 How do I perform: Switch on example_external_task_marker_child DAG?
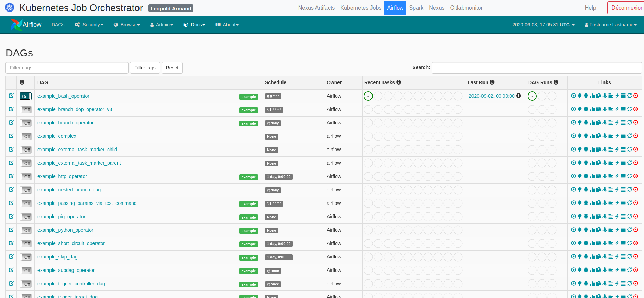tap(25, 150)
